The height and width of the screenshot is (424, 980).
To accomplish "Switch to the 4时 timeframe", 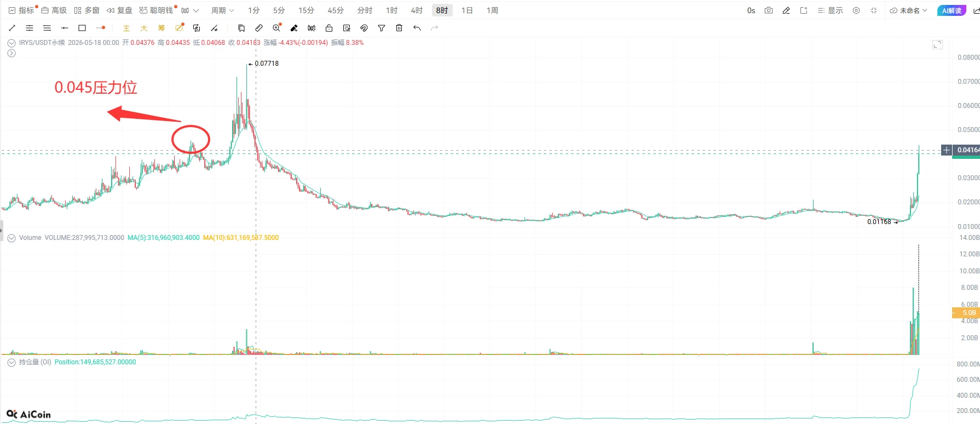I will point(417,10).
